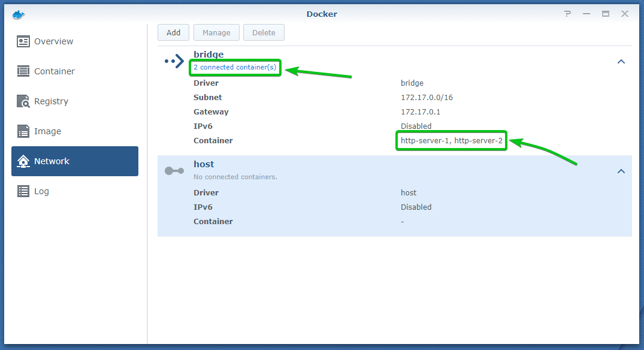Click the Gateway label
The image size is (644, 350).
point(211,111)
